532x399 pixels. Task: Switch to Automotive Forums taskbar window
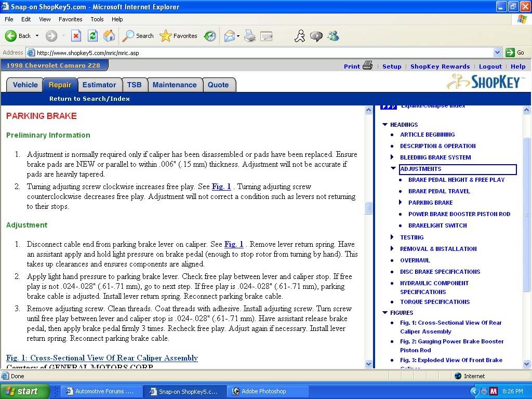(x=102, y=391)
